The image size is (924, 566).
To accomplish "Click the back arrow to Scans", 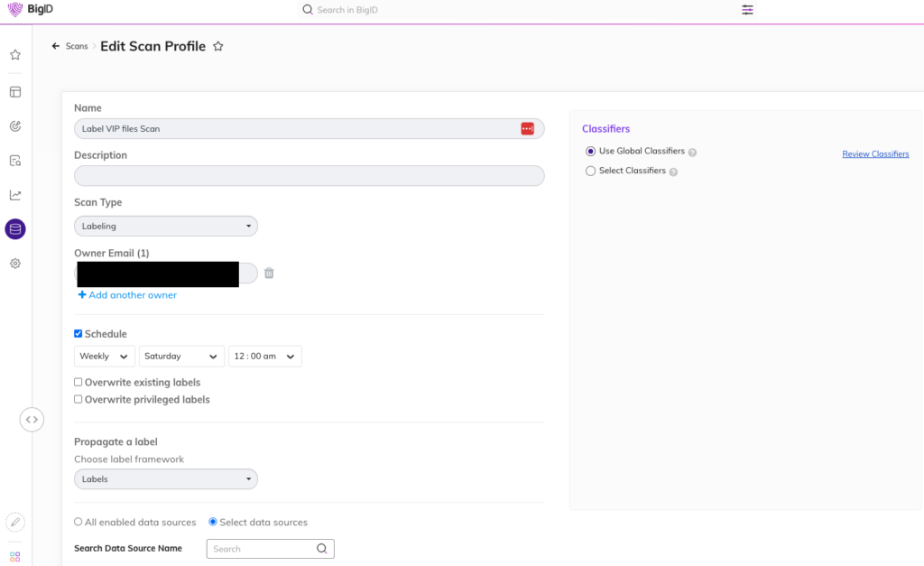I will (x=56, y=46).
